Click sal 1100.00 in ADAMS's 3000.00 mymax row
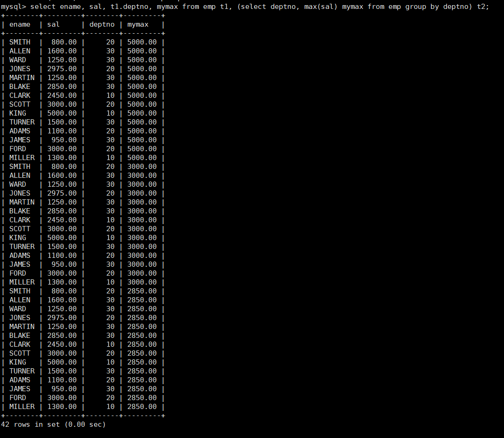Image resolution: width=504 pixels, height=438 pixels. pos(62,255)
